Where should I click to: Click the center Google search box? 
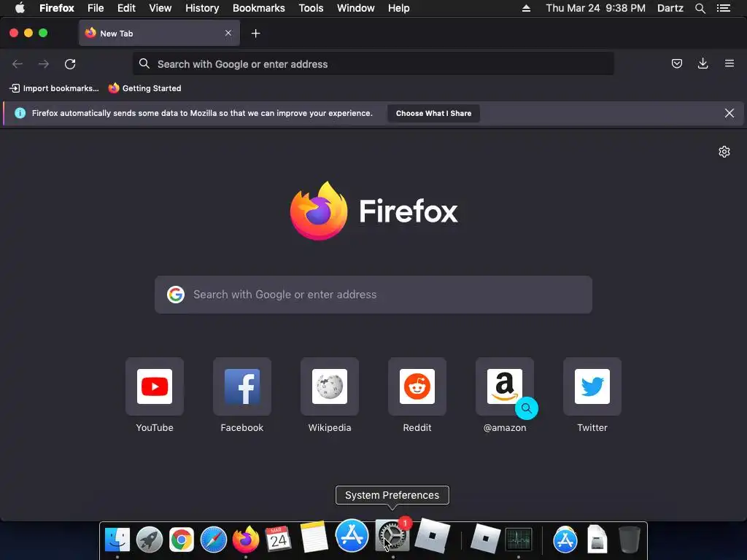[373, 295]
